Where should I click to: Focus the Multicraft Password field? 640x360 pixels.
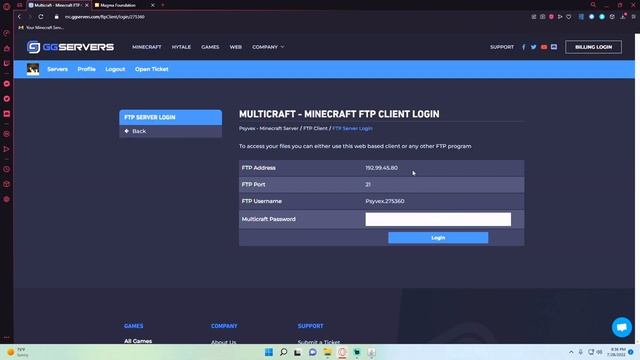[438, 219]
